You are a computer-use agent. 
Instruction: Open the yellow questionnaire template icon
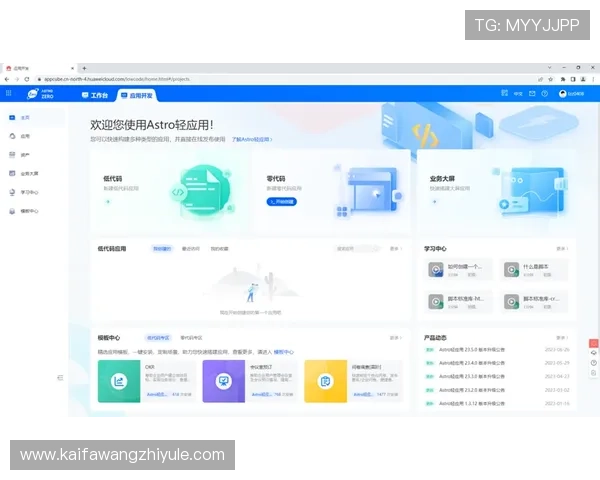[x=326, y=381]
